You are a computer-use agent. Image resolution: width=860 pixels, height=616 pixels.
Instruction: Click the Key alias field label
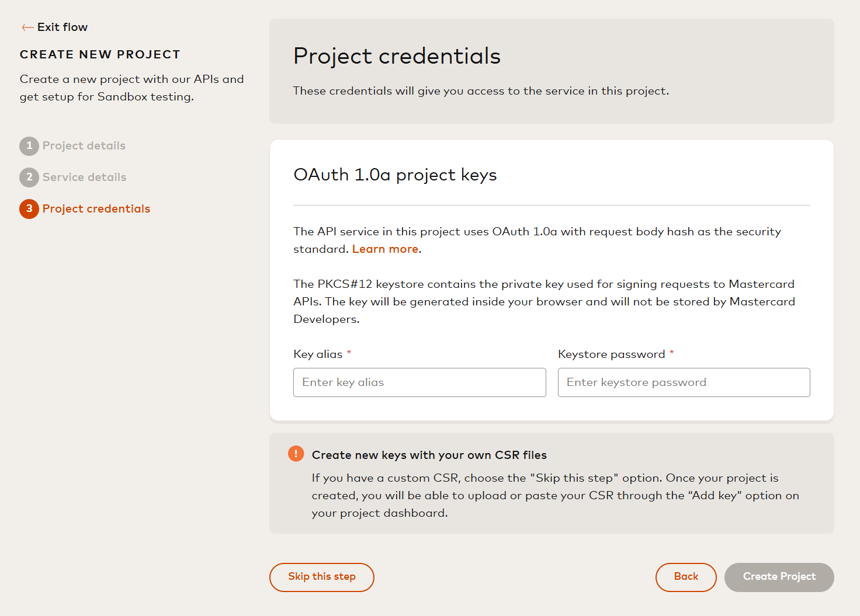[318, 354]
